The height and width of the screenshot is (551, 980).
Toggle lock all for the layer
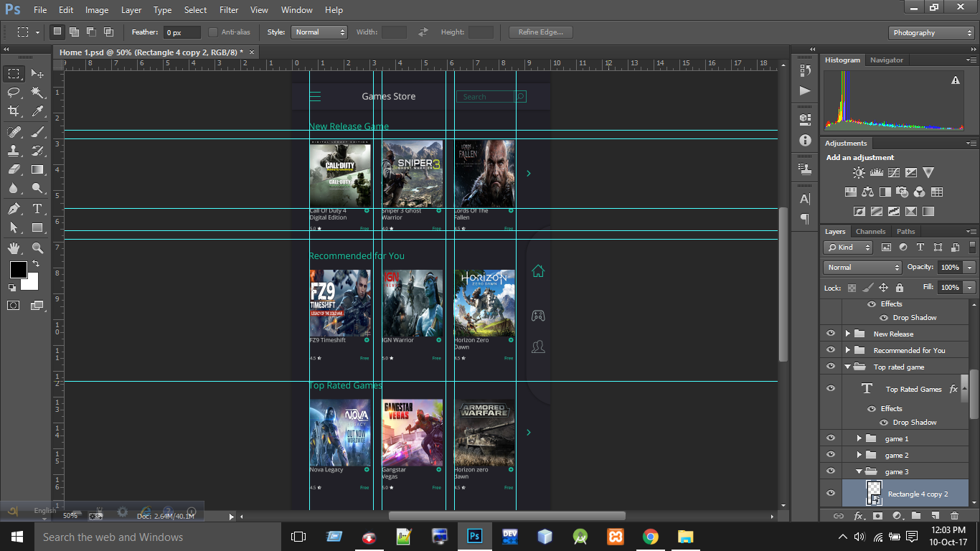900,288
